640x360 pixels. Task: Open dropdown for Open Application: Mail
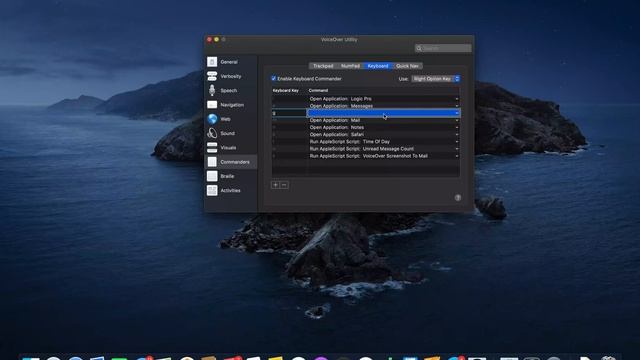click(457, 120)
